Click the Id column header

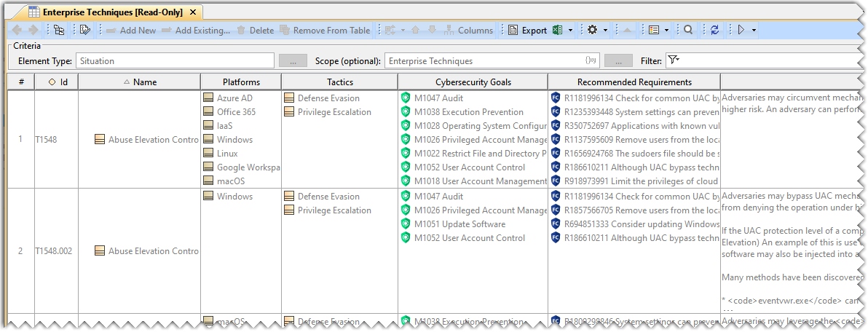point(58,82)
